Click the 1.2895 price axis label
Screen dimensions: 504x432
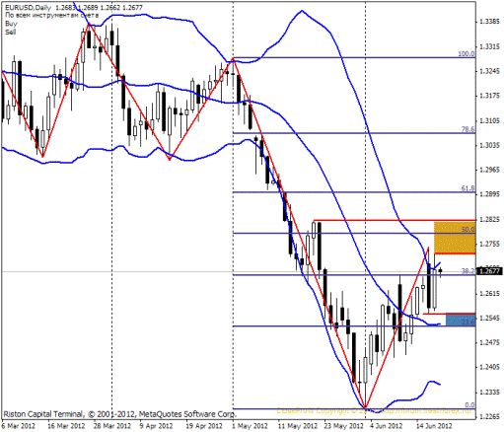pyautogui.click(x=489, y=194)
